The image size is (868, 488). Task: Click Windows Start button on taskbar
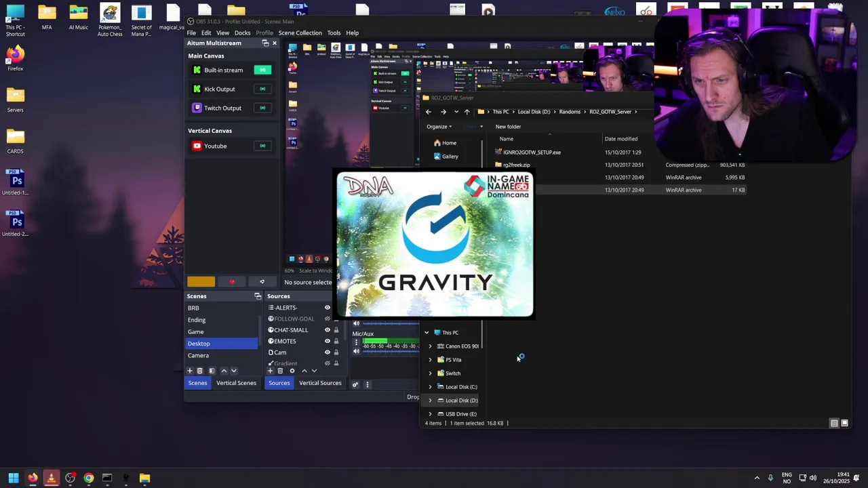(x=14, y=478)
